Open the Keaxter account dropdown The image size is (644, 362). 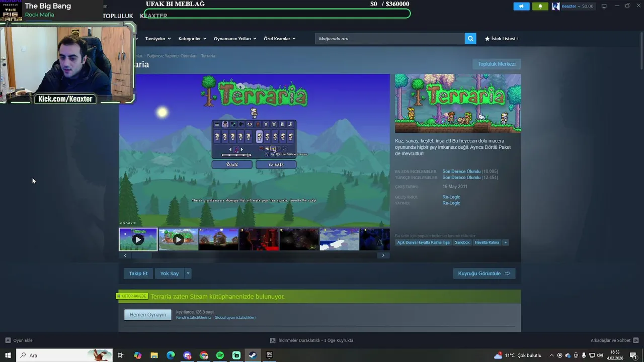point(574,6)
